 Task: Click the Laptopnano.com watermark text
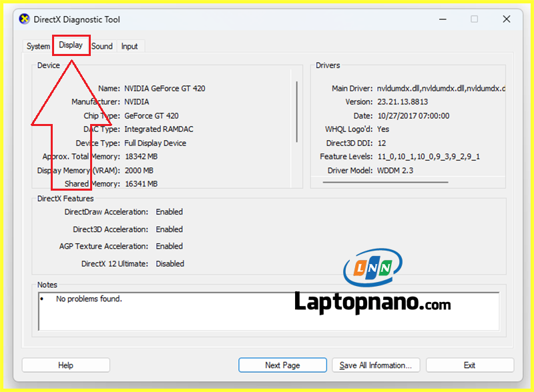372,303
